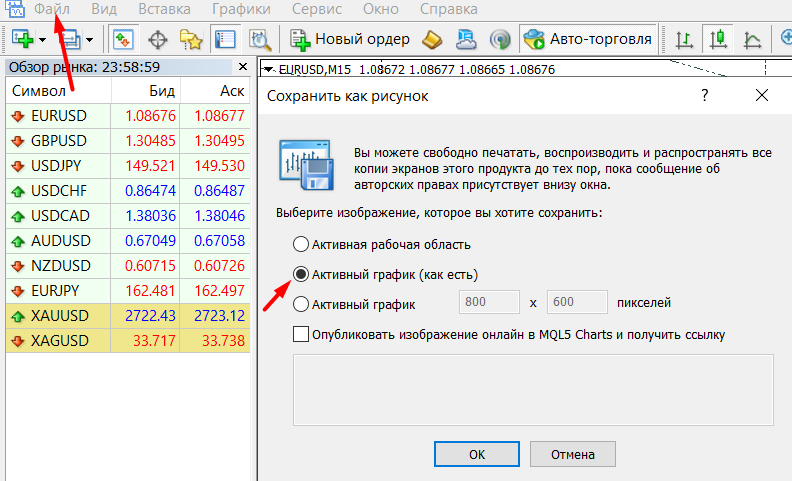Open the Вставка menu
Image resolution: width=792 pixels, height=481 pixels.
(x=164, y=9)
